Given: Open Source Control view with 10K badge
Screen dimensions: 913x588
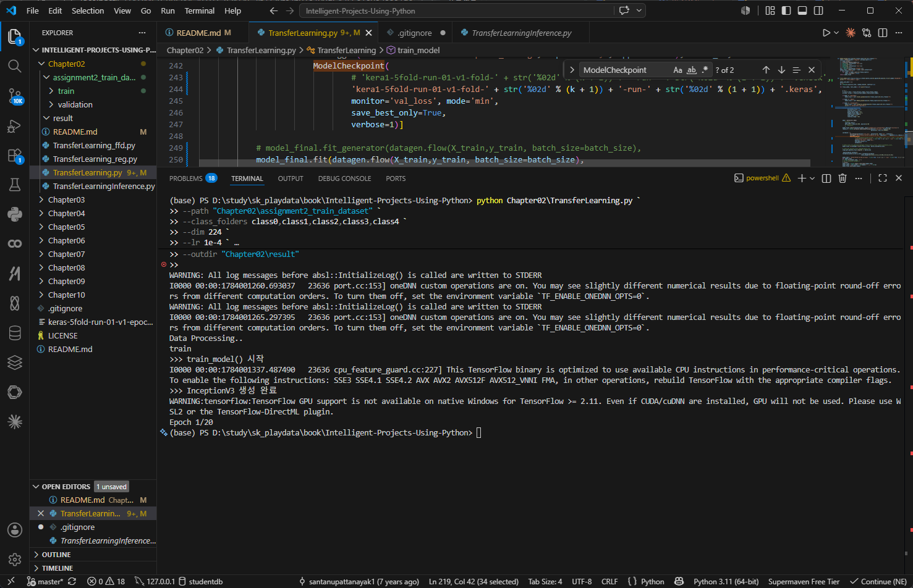Looking at the screenshot, I should [x=15, y=96].
